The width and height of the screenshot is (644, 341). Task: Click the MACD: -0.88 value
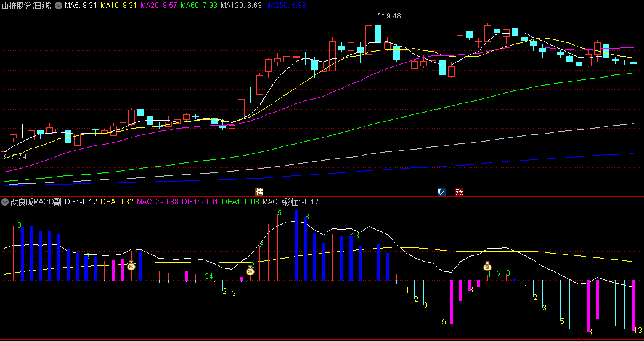[x=158, y=202]
